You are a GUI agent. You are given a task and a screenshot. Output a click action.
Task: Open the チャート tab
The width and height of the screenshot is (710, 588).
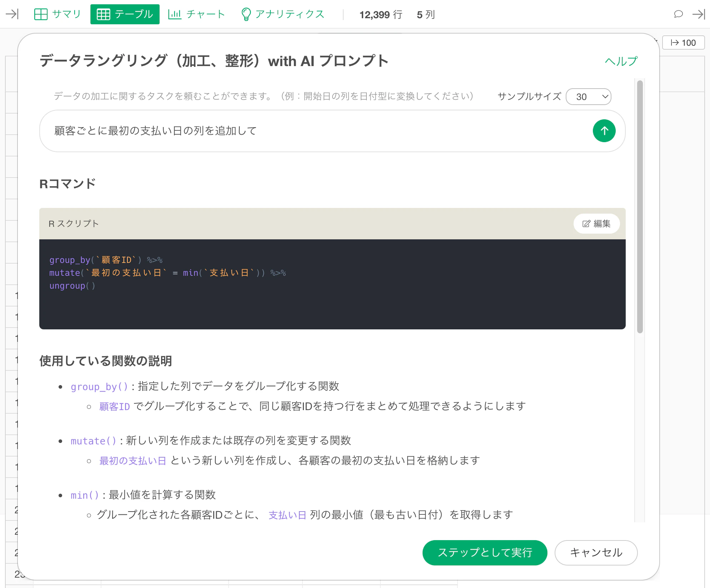click(x=196, y=14)
